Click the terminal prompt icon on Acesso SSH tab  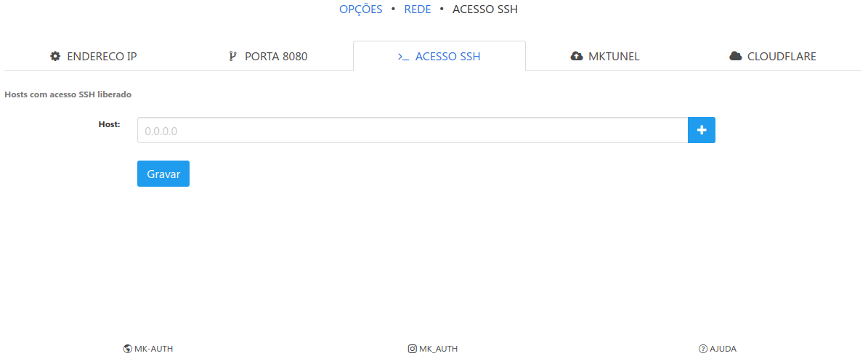tap(403, 57)
